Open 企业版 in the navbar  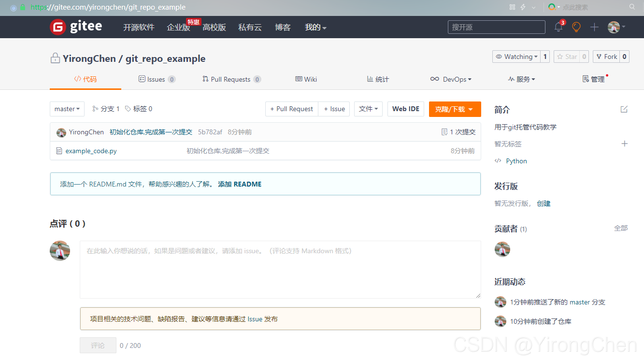coord(178,27)
